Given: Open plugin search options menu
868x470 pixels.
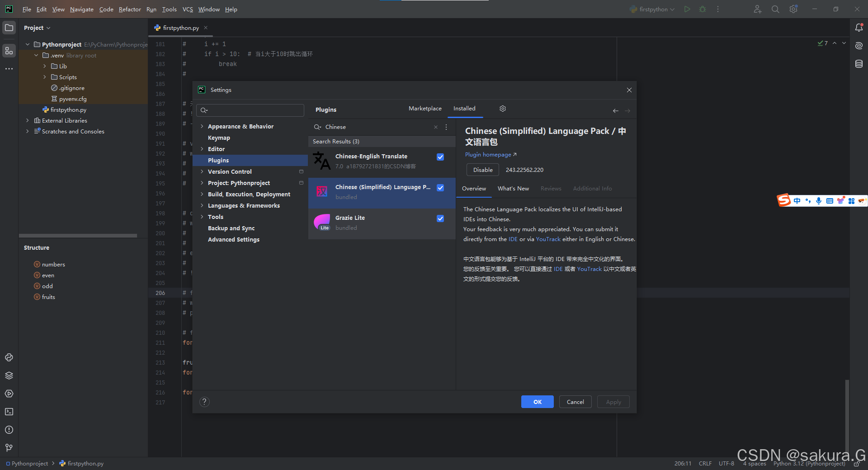Looking at the screenshot, I should pos(446,127).
